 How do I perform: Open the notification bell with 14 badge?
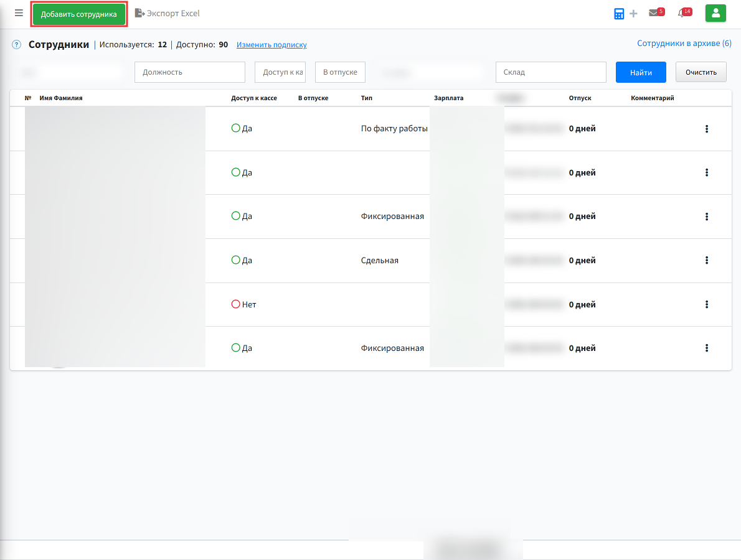(684, 12)
